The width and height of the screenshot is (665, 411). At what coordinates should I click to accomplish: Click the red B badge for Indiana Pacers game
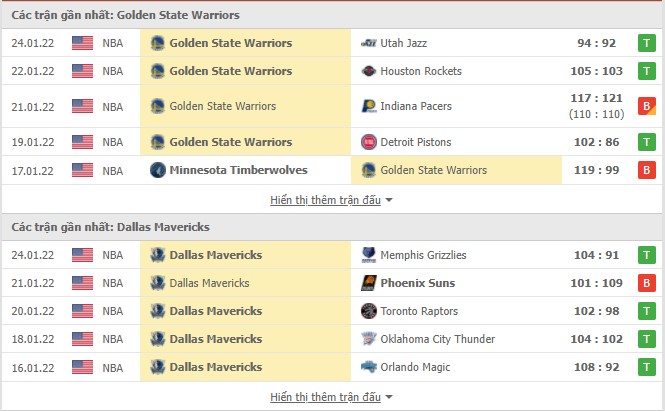pos(647,106)
